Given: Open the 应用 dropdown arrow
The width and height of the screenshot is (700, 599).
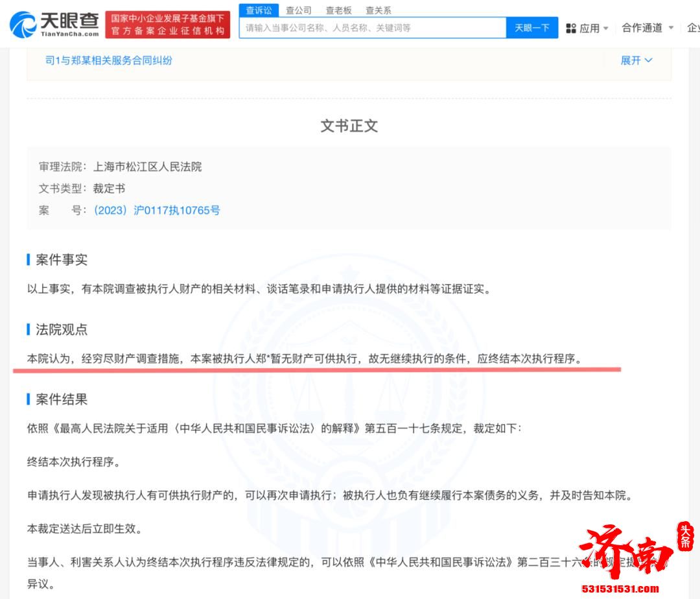Looking at the screenshot, I should click(605, 28).
